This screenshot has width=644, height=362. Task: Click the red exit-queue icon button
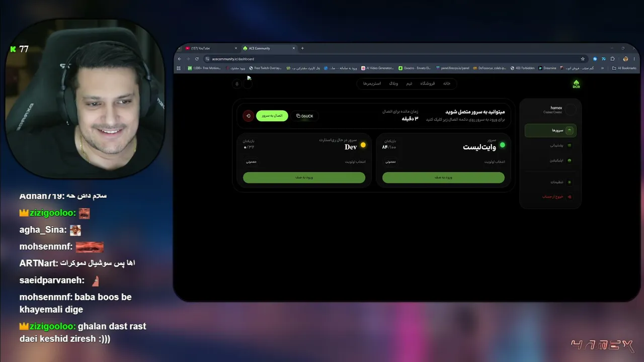click(249, 116)
